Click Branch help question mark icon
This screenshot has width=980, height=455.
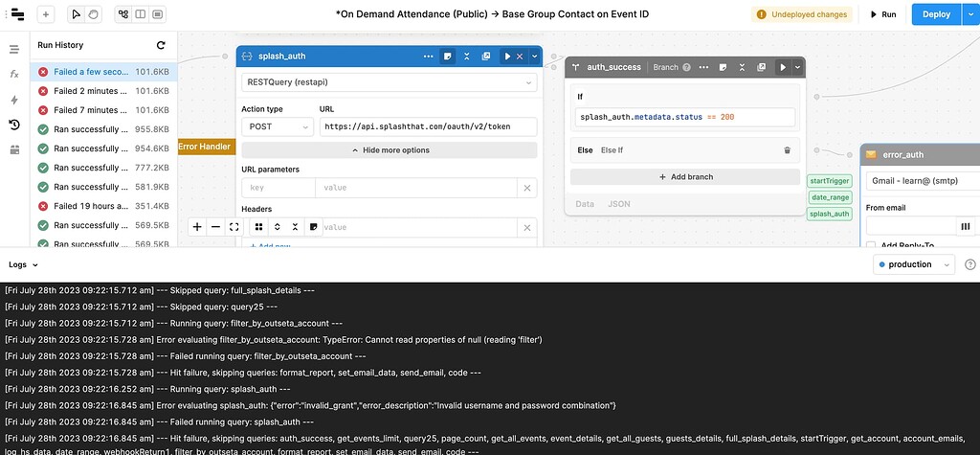tap(686, 67)
